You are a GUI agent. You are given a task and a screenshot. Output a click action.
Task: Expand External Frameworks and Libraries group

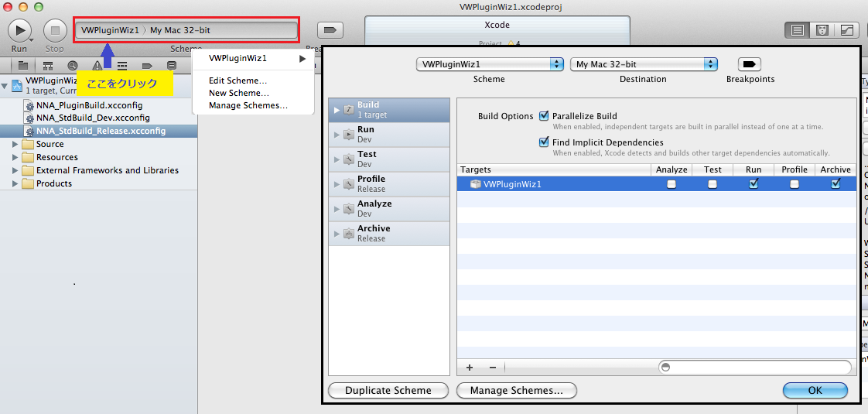15,170
